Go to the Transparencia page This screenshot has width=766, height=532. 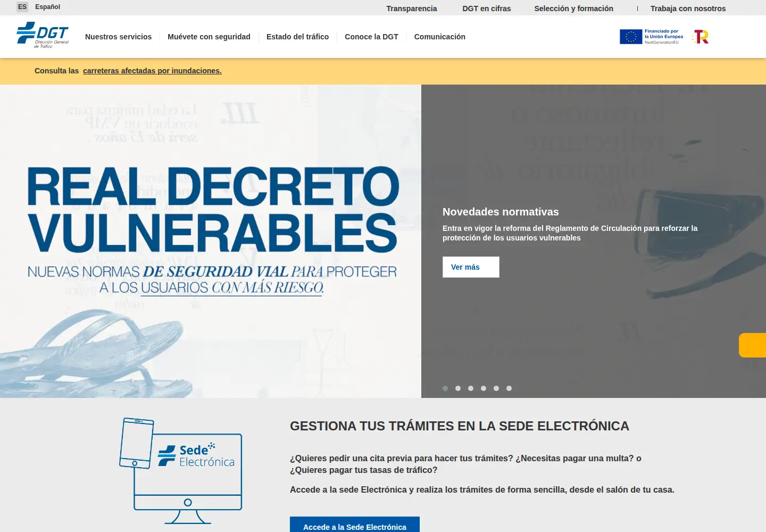click(412, 9)
